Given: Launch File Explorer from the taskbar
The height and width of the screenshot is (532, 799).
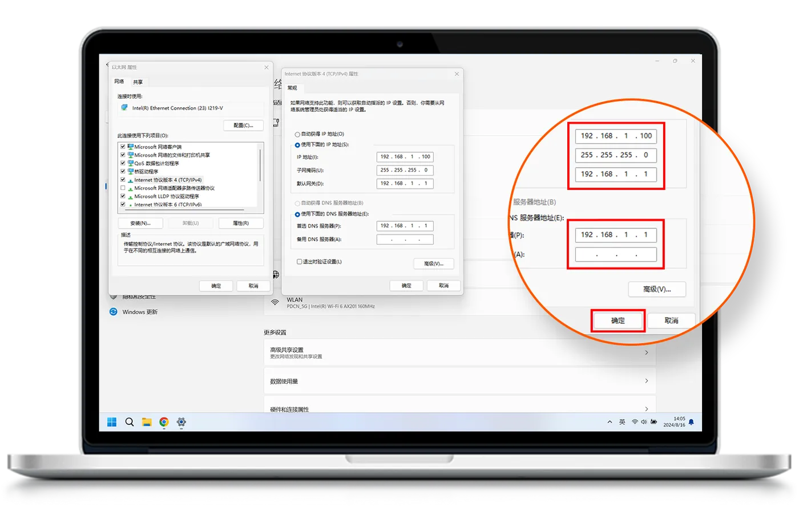Looking at the screenshot, I should pos(147,422).
